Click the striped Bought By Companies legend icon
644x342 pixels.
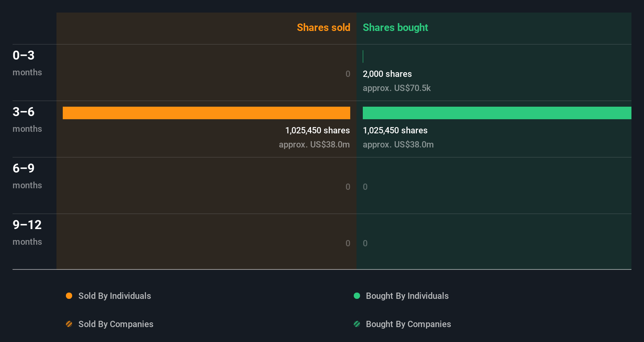(x=357, y=324)
